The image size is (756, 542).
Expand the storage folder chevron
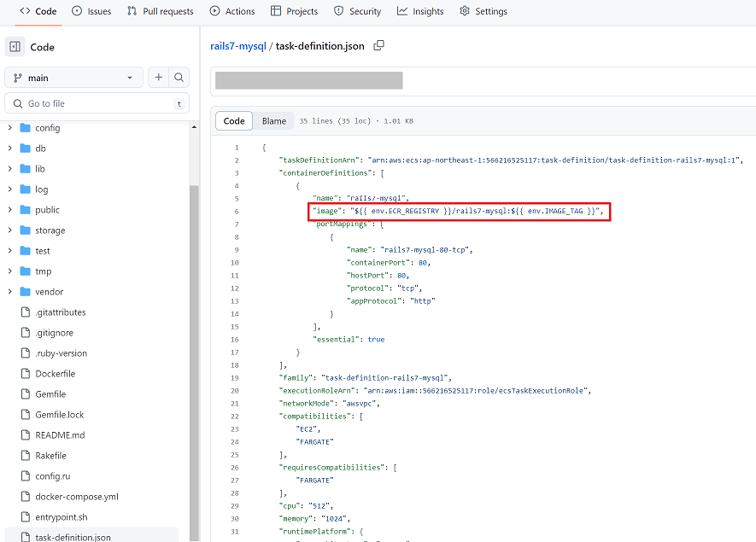tap(9, 230)
